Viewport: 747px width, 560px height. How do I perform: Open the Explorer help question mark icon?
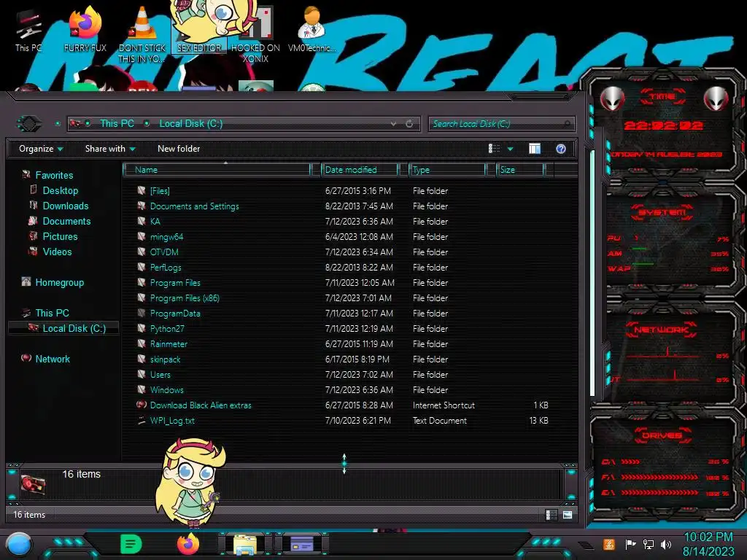coord(561,149)
